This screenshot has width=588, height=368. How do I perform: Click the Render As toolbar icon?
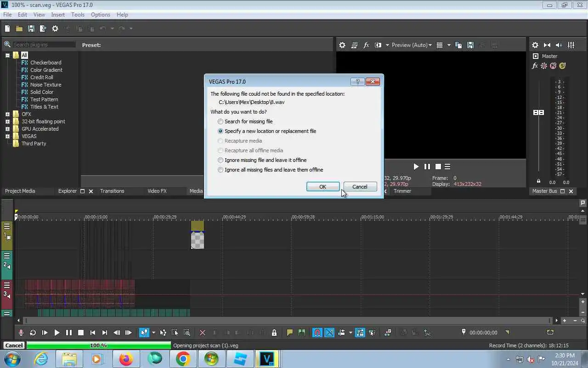[43, 29]
